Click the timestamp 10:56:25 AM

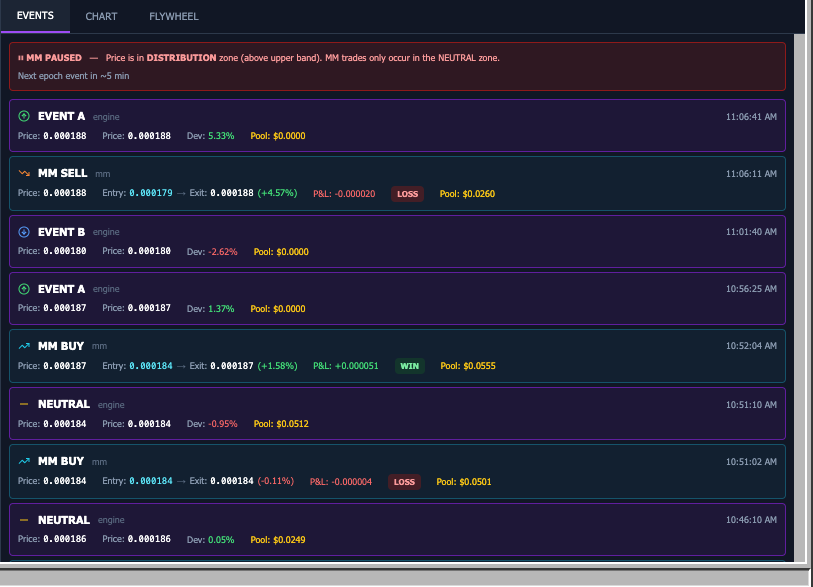751,289
